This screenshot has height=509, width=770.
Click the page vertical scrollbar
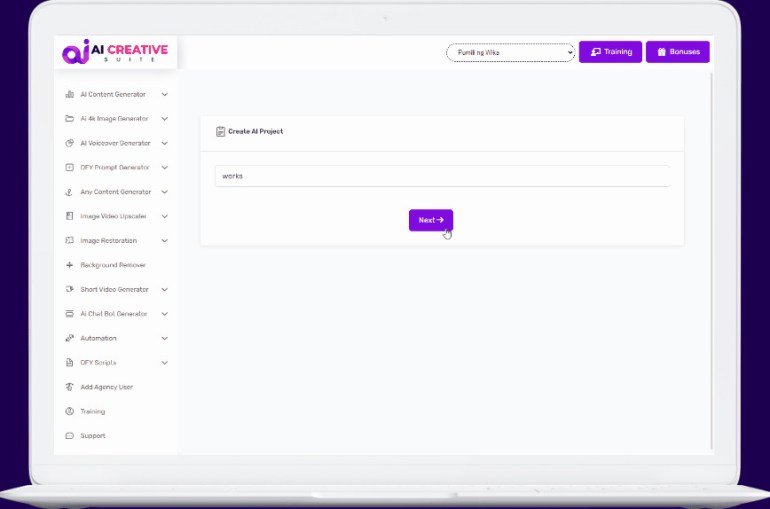(711, 260)
